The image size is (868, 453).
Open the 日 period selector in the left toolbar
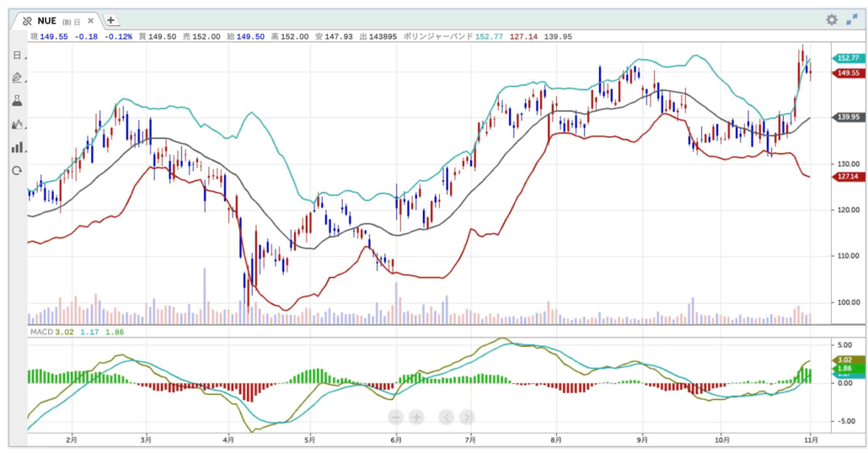pyautogui.click(x=17, y=55)
